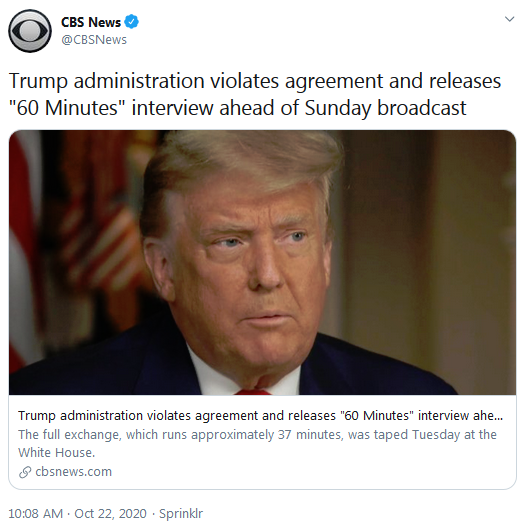528x529 pixels.
Task: Click "Sunday broadcast" text in tweet
Action: click(x=385, y=108)
